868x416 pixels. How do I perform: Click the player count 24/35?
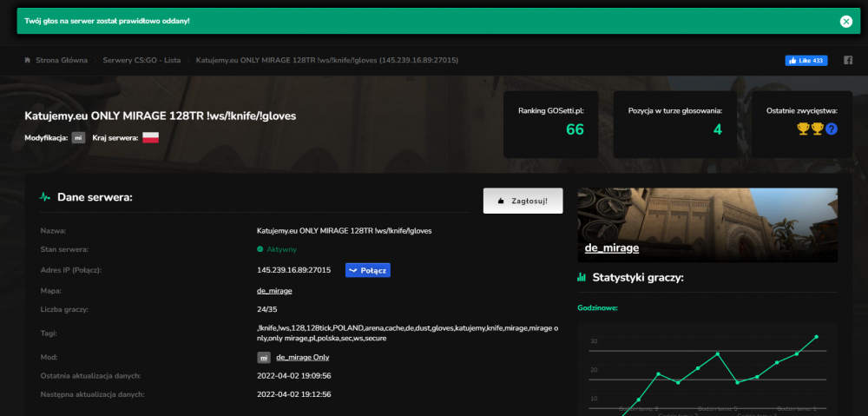[x=267, y=309]
